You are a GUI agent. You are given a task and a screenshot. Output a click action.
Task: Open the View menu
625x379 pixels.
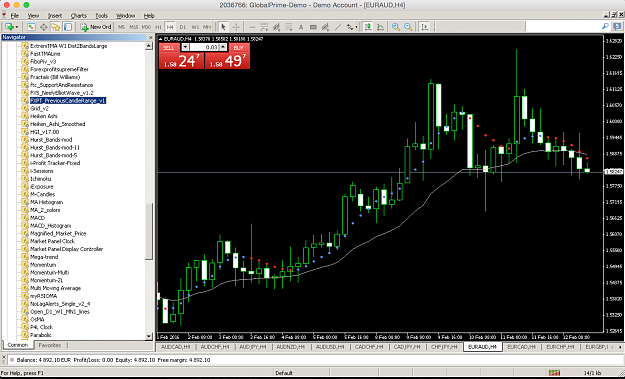tap(33, 16)
